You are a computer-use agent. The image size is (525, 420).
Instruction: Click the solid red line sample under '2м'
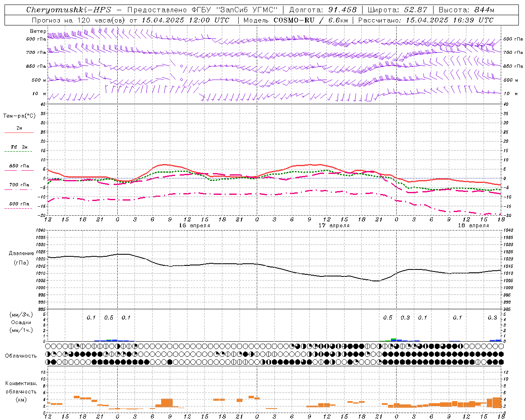tap(19, 133)
